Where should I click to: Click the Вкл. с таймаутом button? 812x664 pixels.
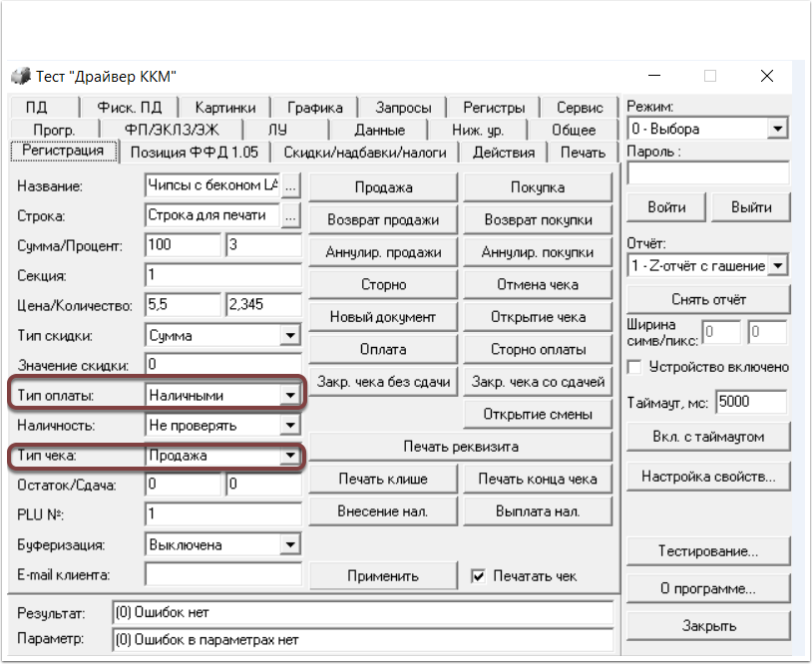tap(708, 437)
